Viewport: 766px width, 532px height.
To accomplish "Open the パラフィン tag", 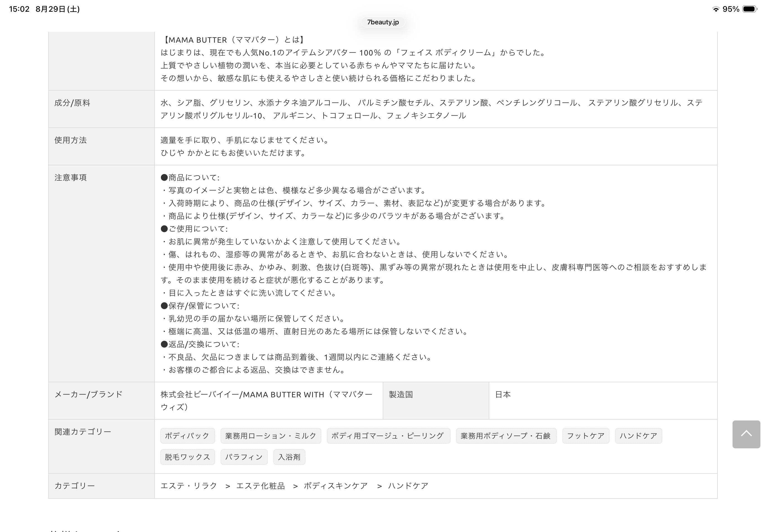I will tap(244, 457).
